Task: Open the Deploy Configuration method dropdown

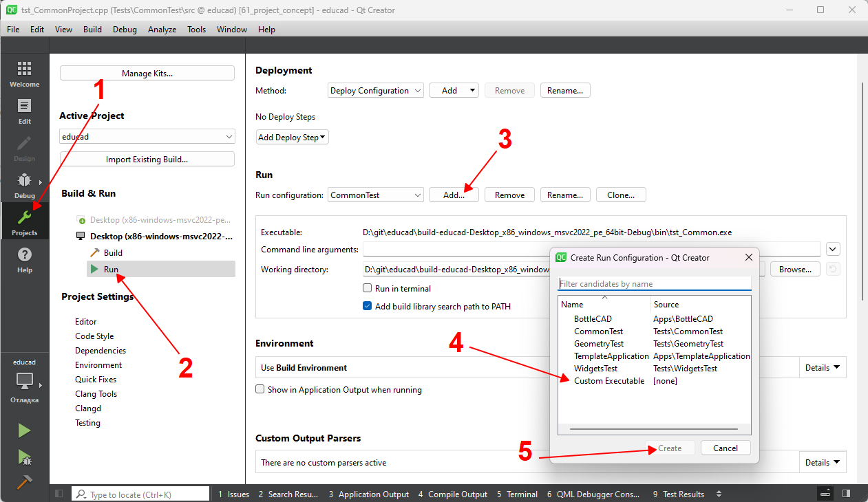Action: click(x=376, y=91)
